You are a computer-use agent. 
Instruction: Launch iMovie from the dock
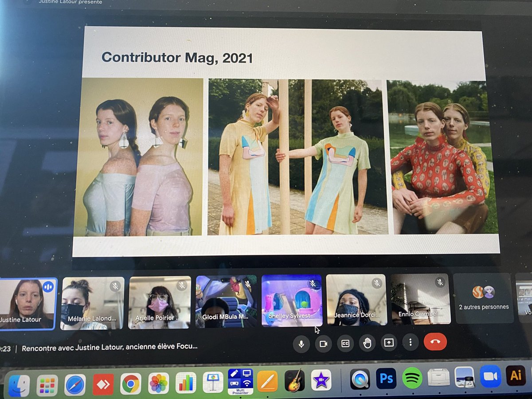tap(321, 380)
